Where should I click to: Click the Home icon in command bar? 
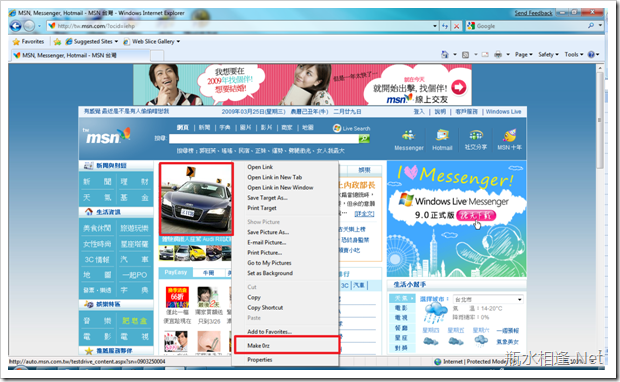(445, 55)
